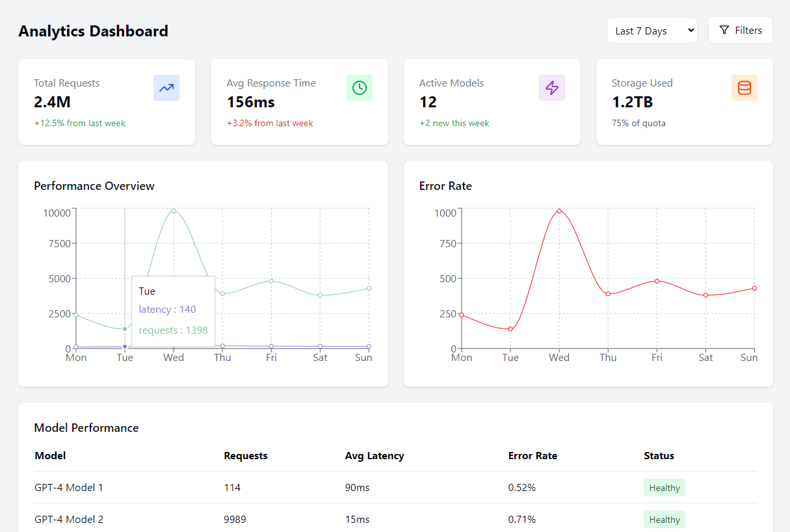Expand the time range selector to choose another period
This screenshot has width=790, height=532.
tap(652, 30)
